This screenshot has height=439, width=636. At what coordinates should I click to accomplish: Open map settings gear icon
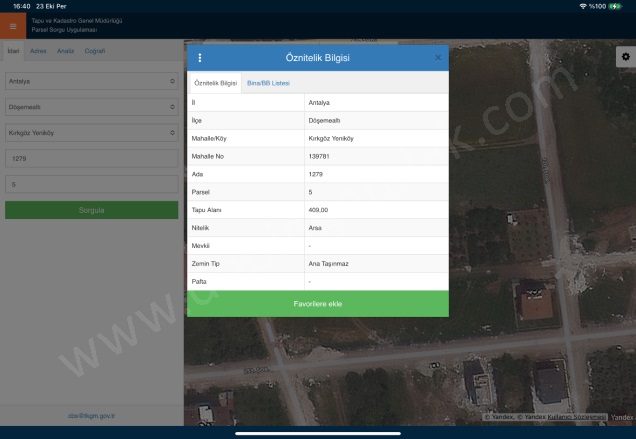click(625, 57)
